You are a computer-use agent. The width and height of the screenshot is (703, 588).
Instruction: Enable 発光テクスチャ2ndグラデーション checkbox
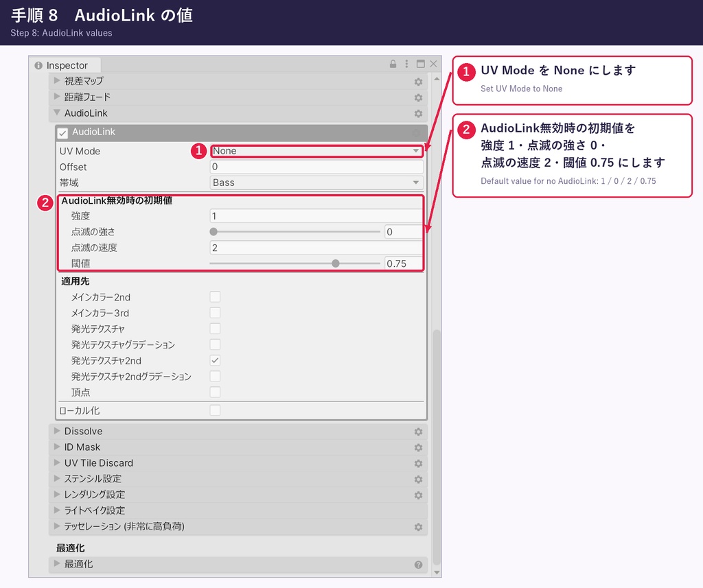click(215, 376)
